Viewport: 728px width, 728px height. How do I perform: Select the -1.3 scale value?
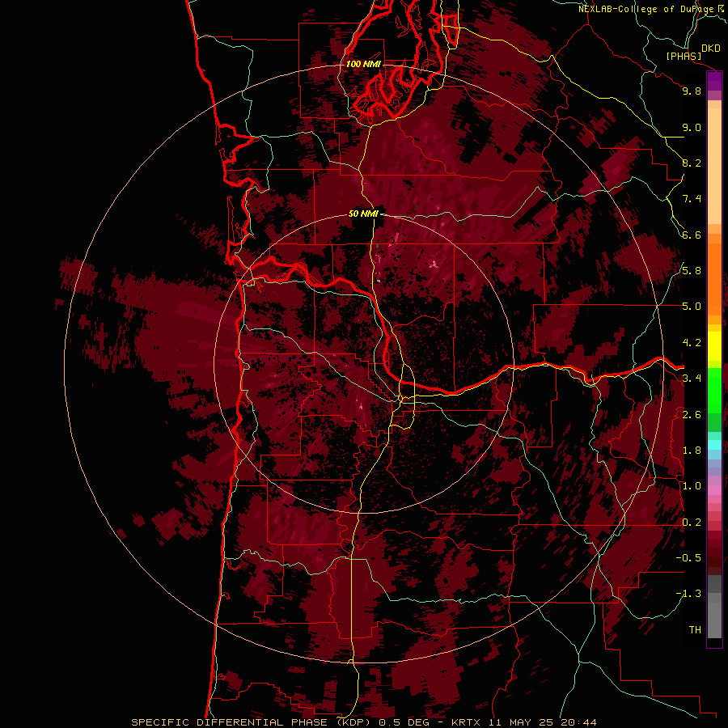point(688,594)
